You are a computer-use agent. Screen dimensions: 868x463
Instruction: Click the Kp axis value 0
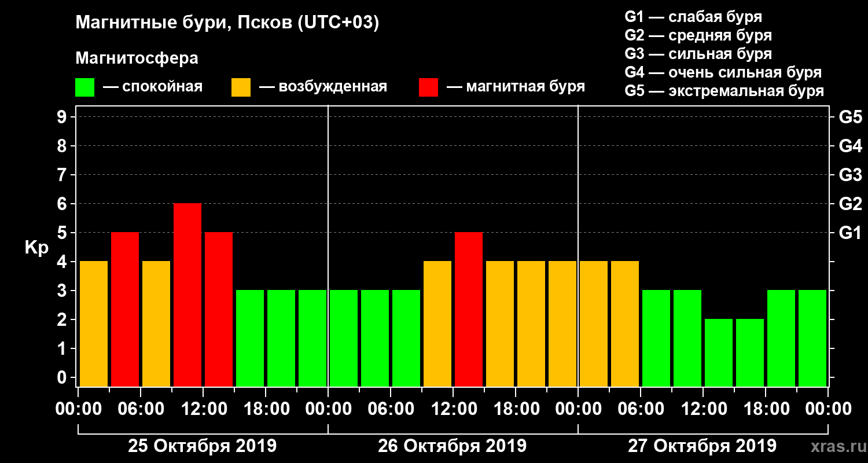click(x=62, y=377)
